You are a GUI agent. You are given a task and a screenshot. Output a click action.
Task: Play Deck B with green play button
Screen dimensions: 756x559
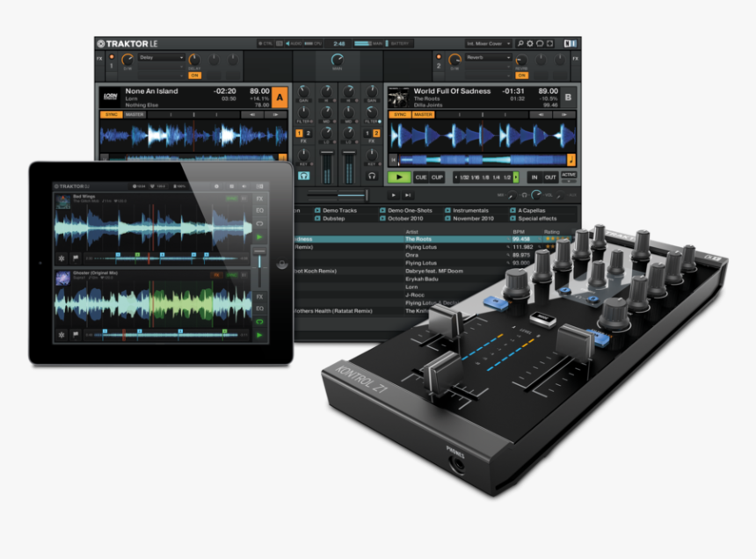[x=399, y=178]
